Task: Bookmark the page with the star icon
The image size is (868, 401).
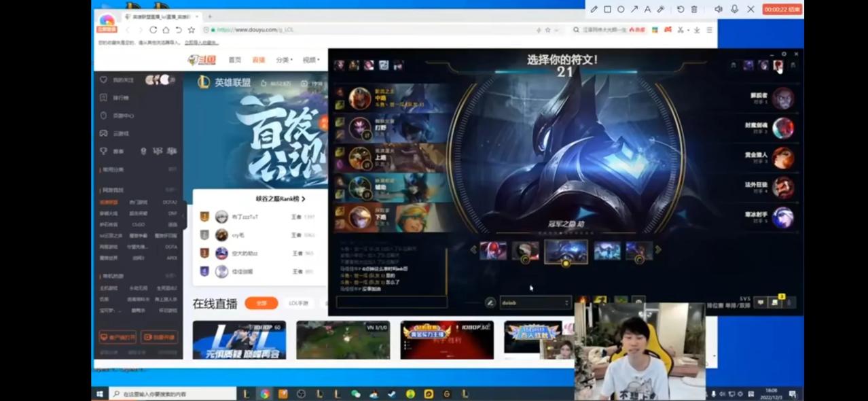Action: coord(192,30)
